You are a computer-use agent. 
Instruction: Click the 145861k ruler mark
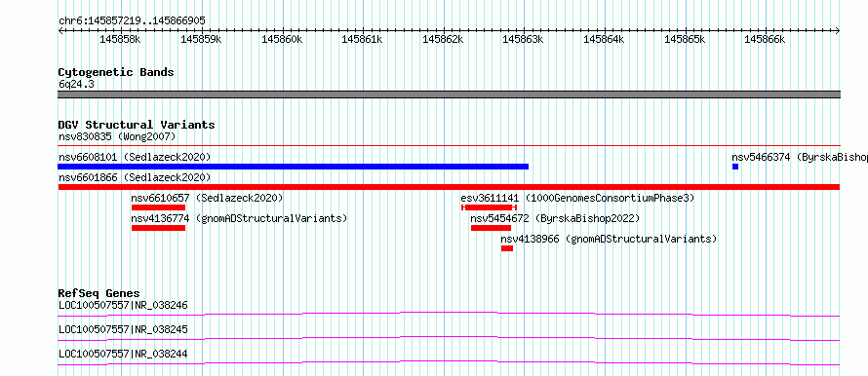362,40
